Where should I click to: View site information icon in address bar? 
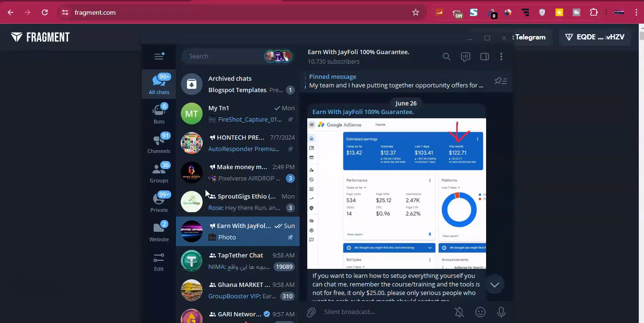pyautogui.click(x=65, y=12)
